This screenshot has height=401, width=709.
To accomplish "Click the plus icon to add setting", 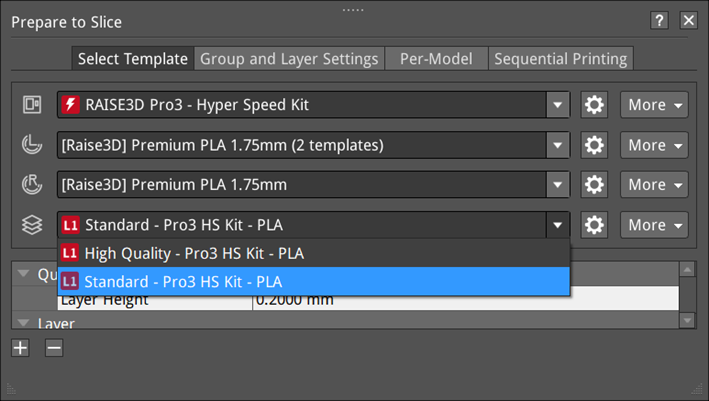I will tap(21, 348).
